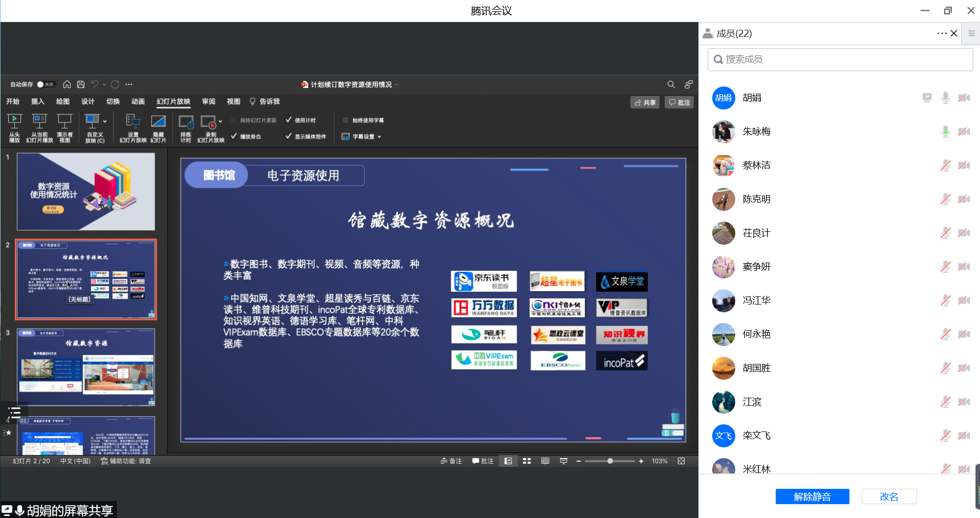Expand the 字幕设置 dropdown

click(x=379, y=137)
